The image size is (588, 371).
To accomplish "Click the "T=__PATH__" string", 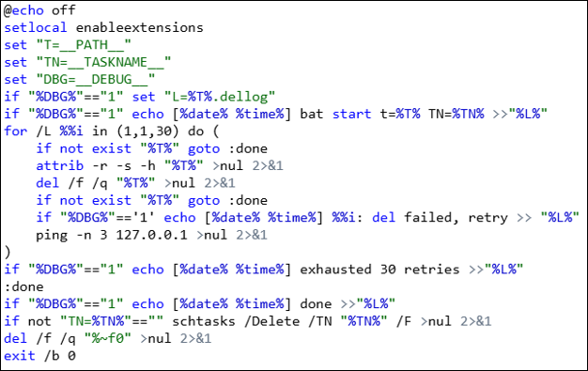I will [x=84, y=45].
